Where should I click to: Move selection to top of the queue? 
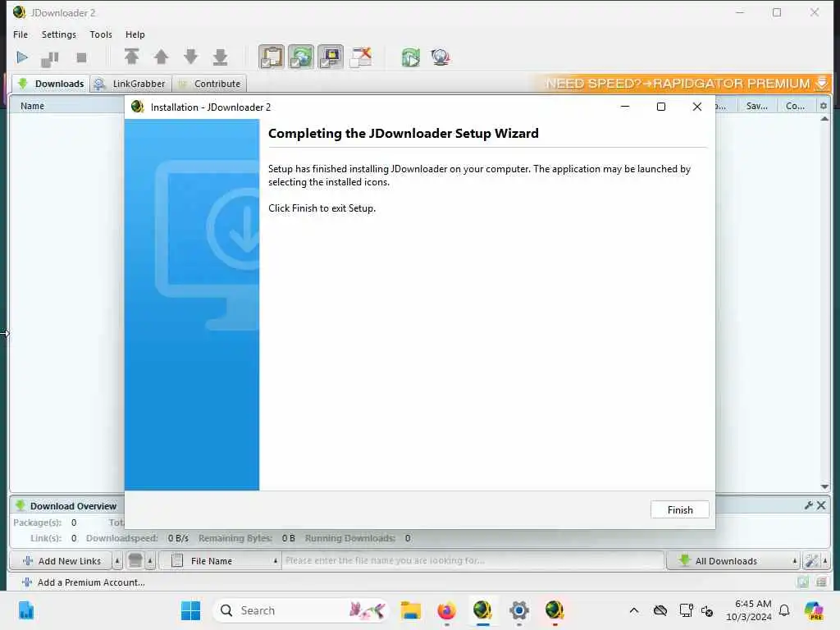[132, 57]
